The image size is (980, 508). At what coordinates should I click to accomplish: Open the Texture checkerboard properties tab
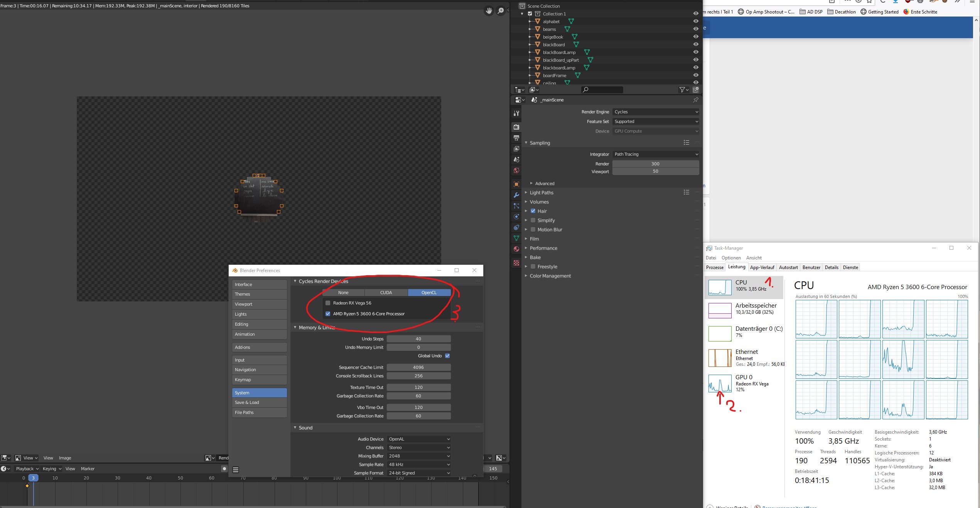tap(516, 263)
